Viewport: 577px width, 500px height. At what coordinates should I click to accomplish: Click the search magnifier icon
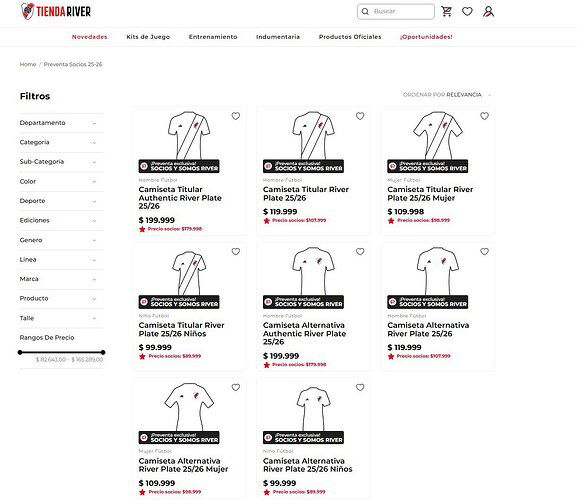(x=365, y=11)
